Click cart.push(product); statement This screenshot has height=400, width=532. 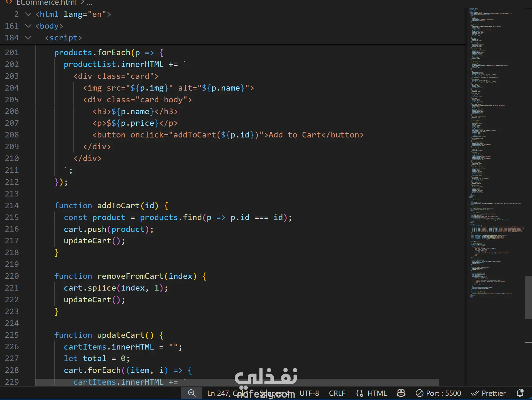(109, 229)
